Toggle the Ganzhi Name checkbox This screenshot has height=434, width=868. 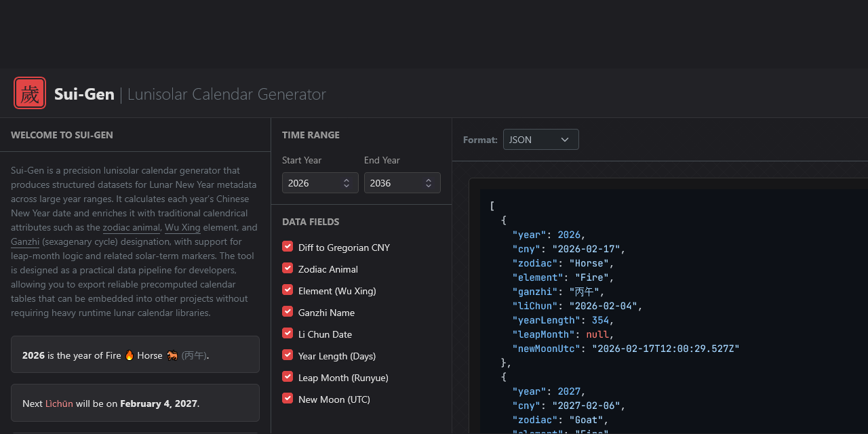288,312
